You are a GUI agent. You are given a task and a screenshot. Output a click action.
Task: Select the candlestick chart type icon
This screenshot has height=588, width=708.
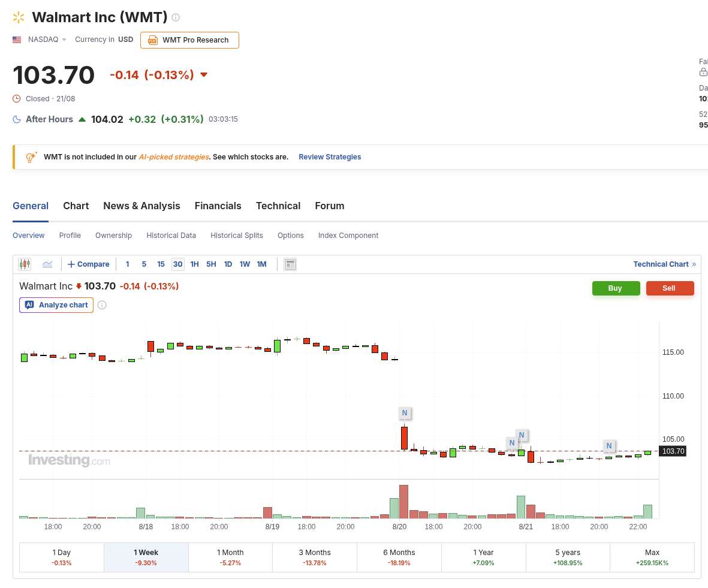pos(25,264)
